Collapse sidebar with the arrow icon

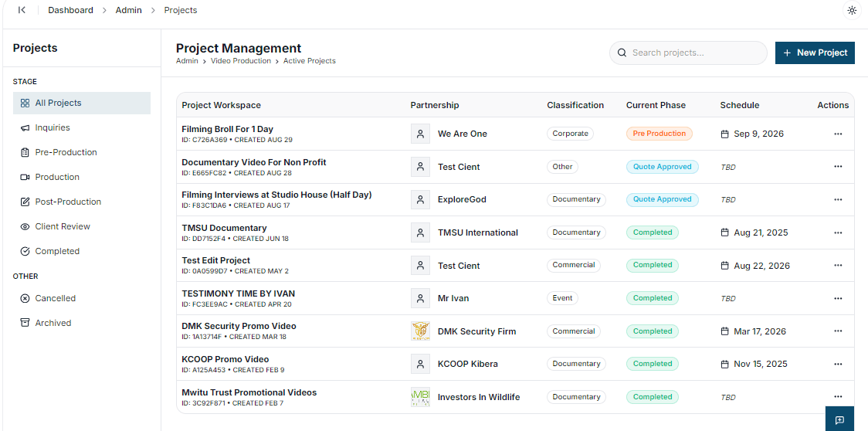point(22,10)
